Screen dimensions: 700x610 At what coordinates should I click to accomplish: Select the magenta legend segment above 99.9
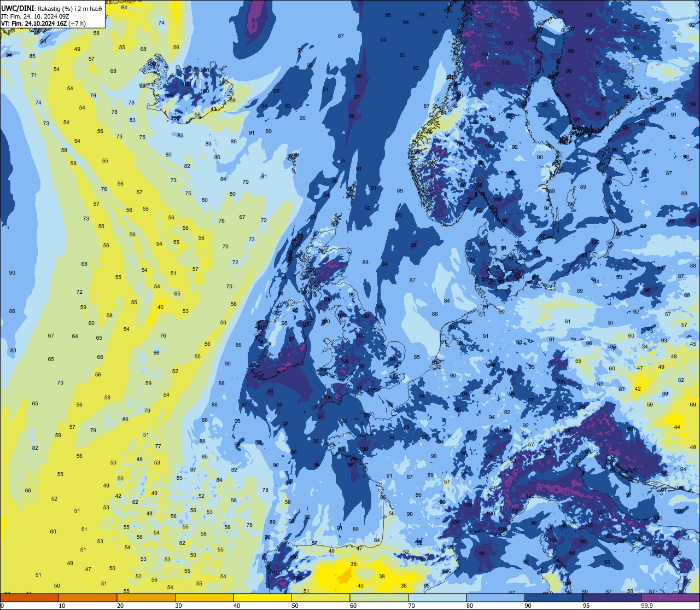click(670, 598)
